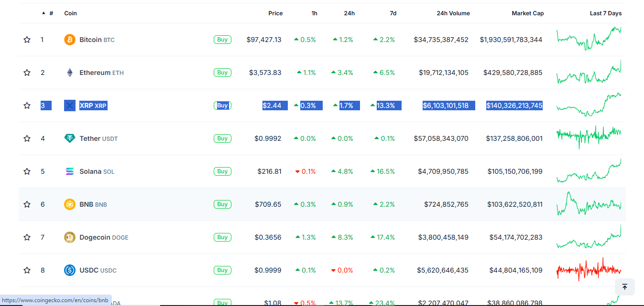Sort by 7d change column header
This screenshot has height=306, width=644.
coord(393,13)
